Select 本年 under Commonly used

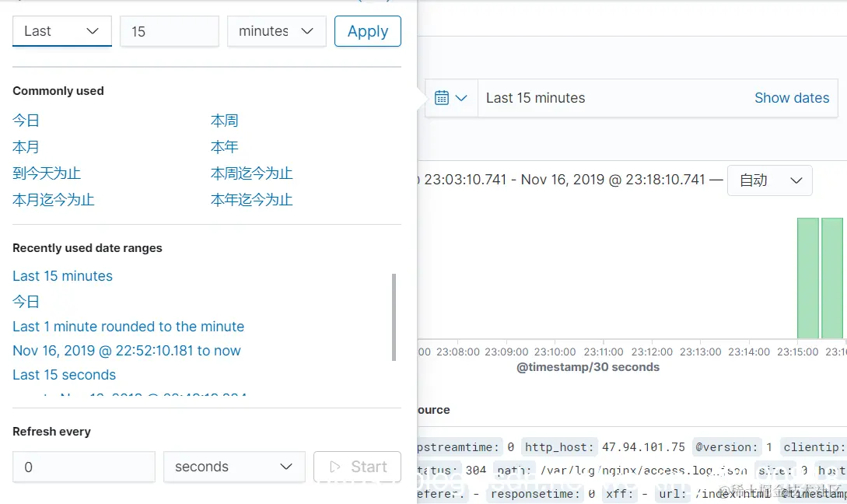coord(224,147)
